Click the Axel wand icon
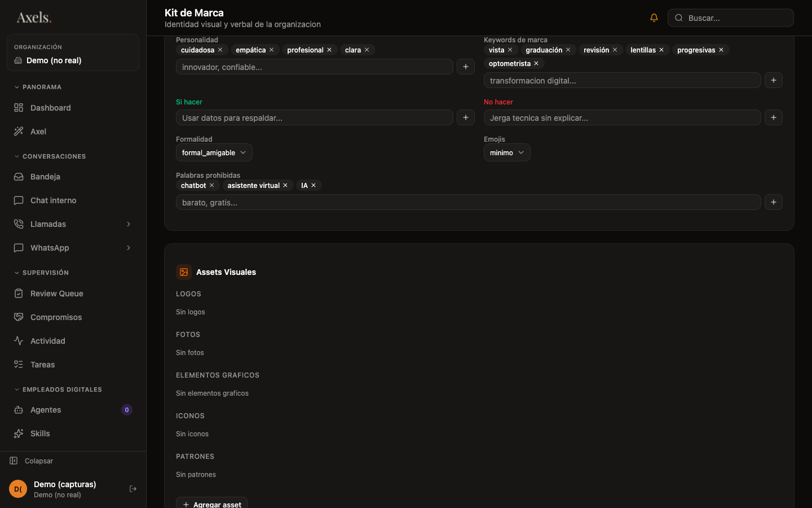This screenshot has height=508, width=812. [19, 132]
